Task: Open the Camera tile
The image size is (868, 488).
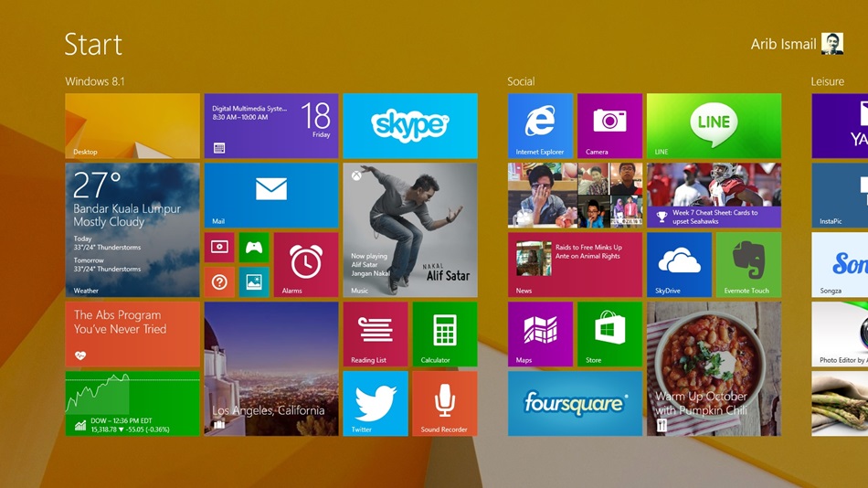Action: (x=610, y=126)
